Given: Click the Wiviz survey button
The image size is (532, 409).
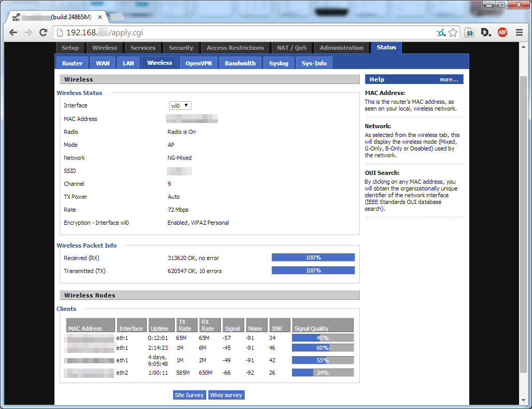Looking at the screenshot, I should (226, 394).
